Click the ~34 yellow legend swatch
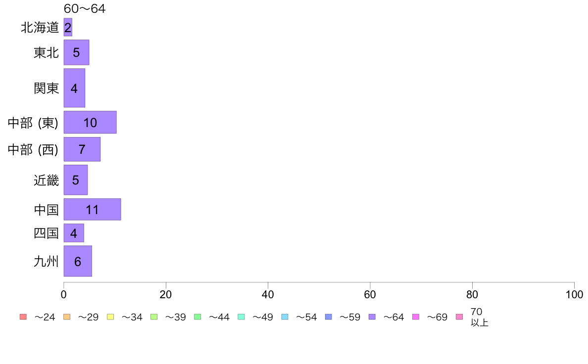The height and width of the screenshot is (364, 588). [110, 317]
